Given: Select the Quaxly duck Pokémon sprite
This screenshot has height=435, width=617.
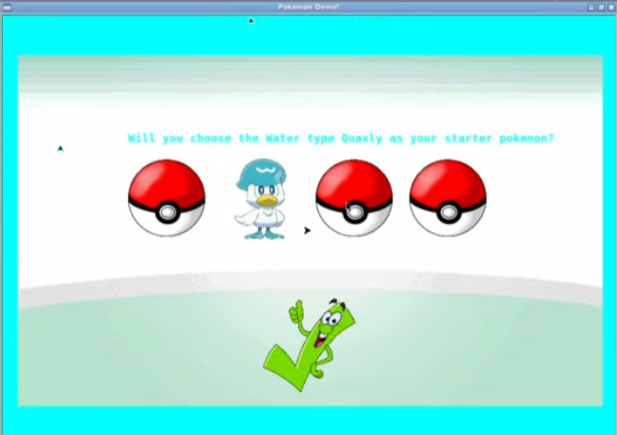Looking at the screenshot, I should tap(261, 199).
